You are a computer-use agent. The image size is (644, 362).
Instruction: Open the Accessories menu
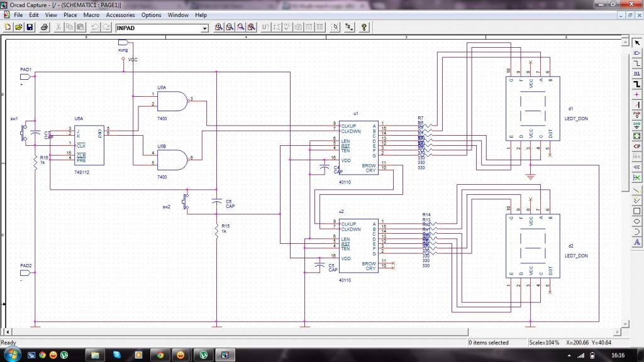tap(119, 14)
